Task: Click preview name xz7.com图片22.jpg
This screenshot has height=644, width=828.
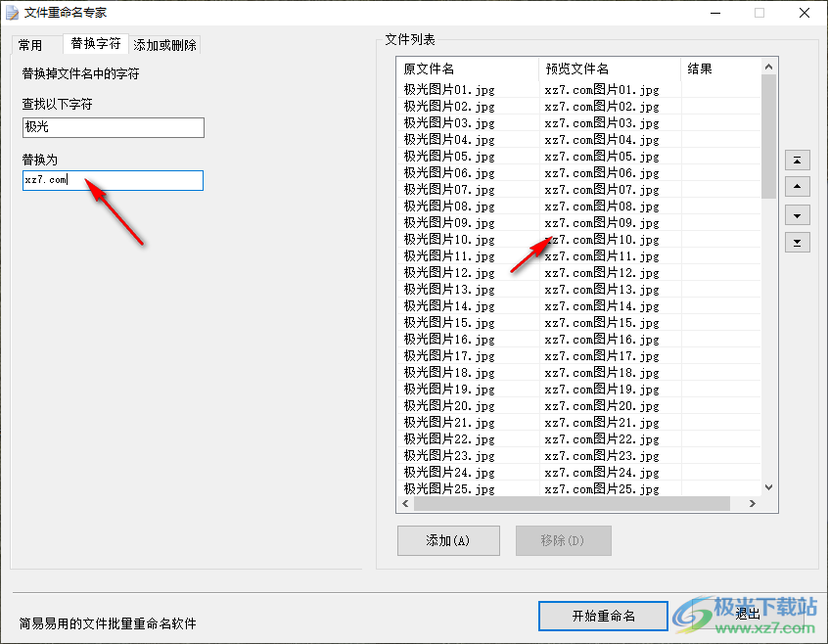Action: 602,438
